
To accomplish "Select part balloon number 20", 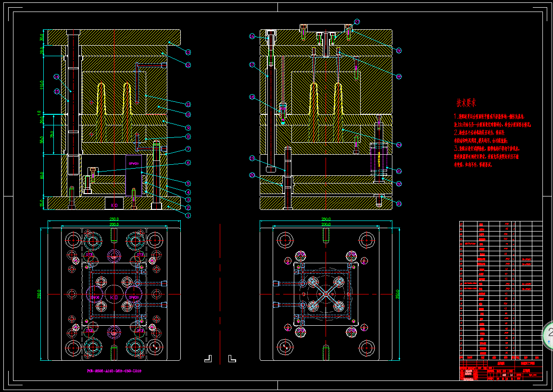I will click(252, 175).
